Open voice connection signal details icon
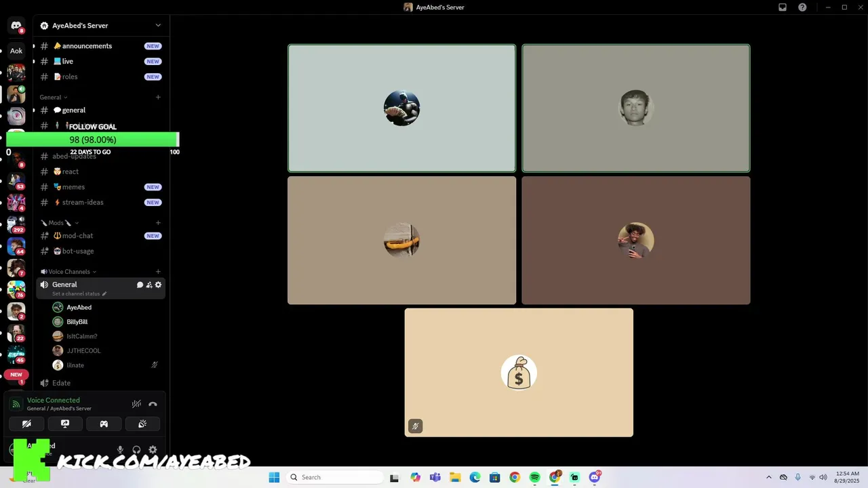Screen dimensions: 868x488 16,404
